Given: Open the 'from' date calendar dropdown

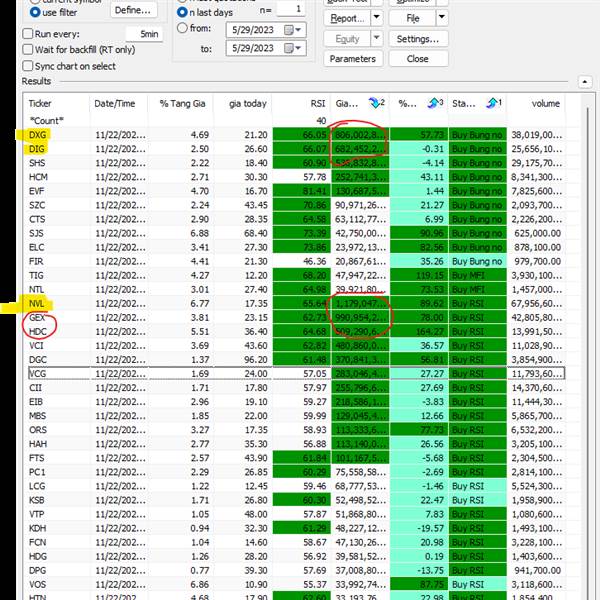Looking at the screenshot, I should point(293,30).
